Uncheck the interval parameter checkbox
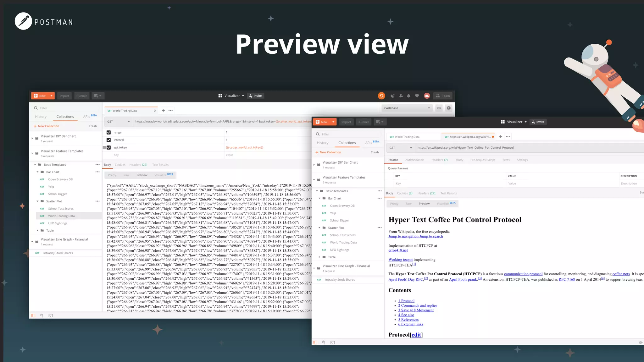This screenshot has height=362, width=644. 108,140
